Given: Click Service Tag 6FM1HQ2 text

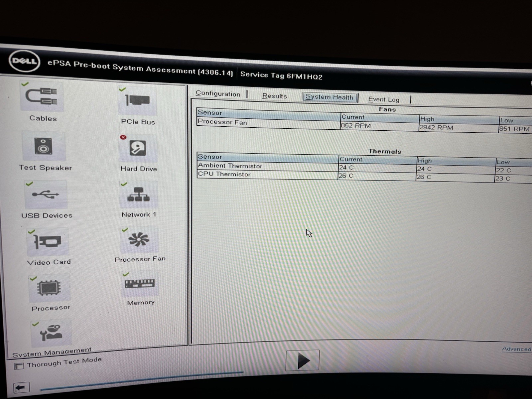Looking at the screenshot, I should (x=281, y=75).
